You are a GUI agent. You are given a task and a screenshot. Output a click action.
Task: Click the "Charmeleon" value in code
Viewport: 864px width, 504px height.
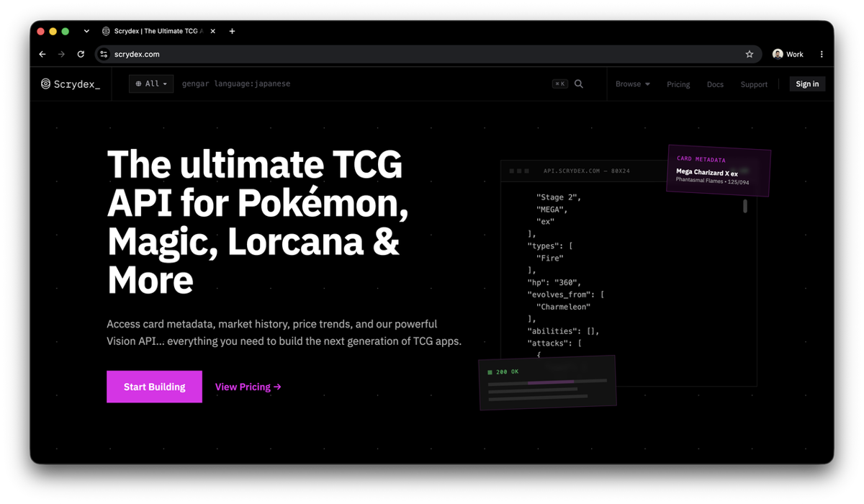(564, 307)
